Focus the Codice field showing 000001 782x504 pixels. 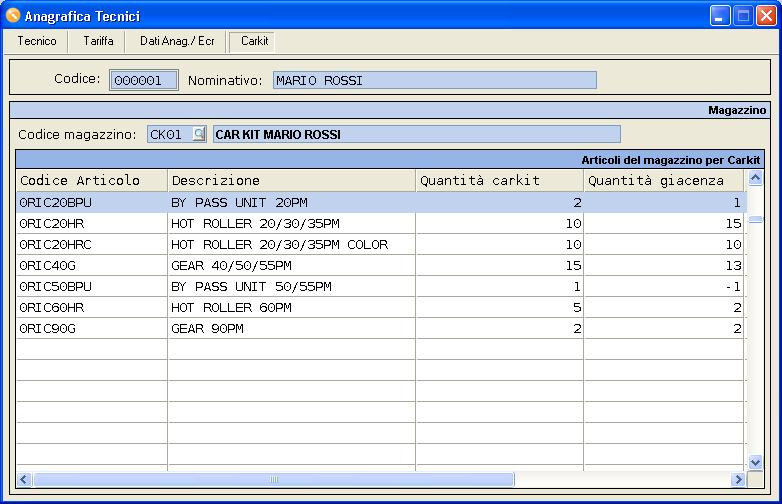click(144, 80)
